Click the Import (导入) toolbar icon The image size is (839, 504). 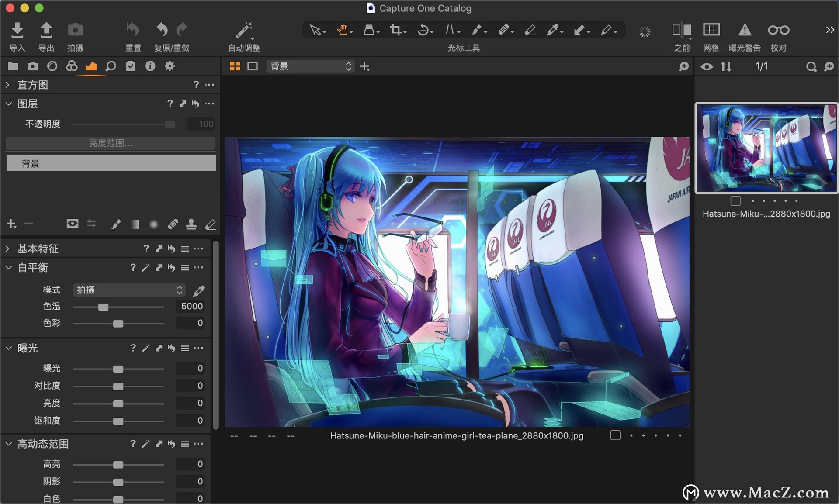tap(17, 30)
